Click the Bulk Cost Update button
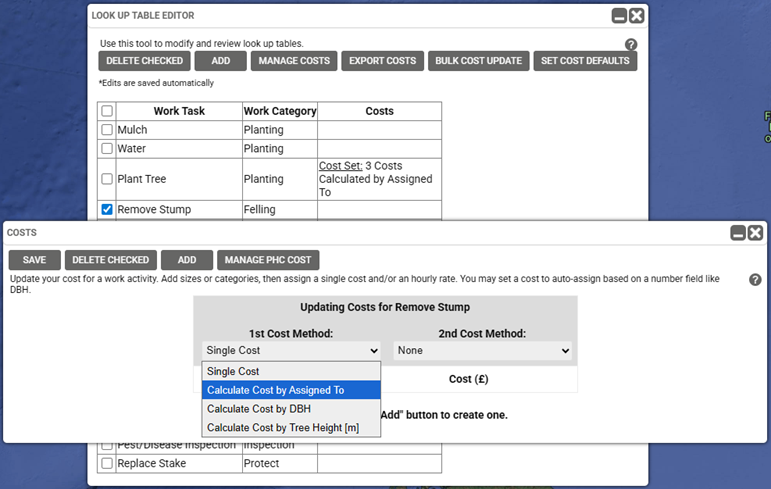The height and width of the screenshot is (489, 771). 479,61
